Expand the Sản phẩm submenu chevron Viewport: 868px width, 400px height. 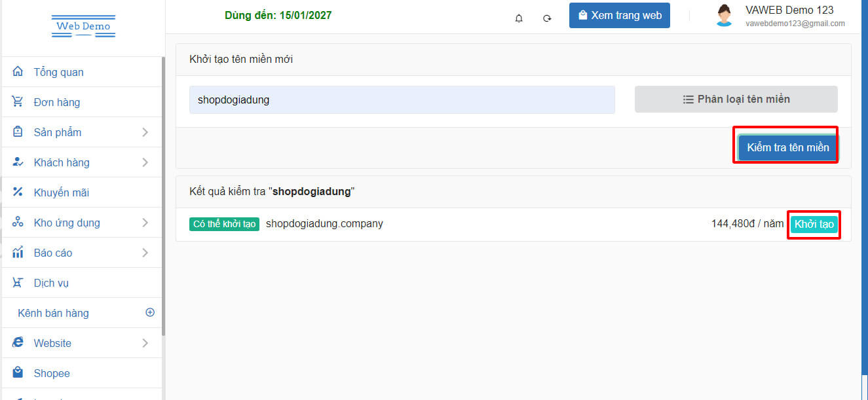145,132
